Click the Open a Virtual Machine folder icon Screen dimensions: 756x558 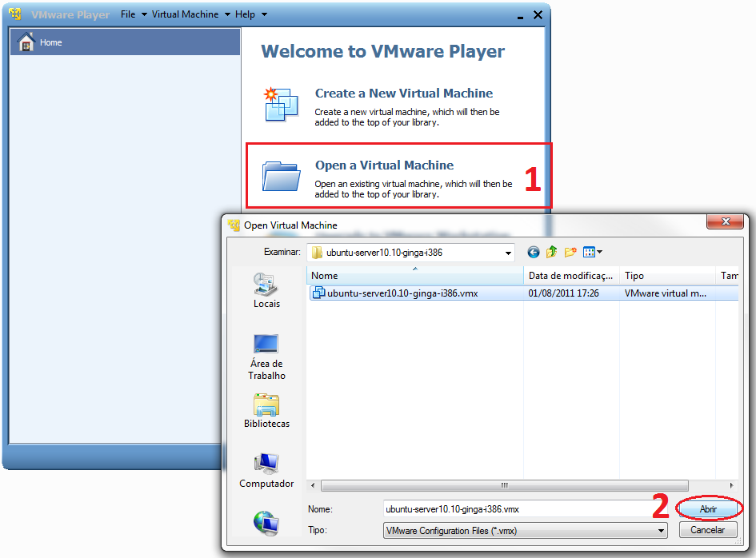pyautogui.click(x=281, y=177)
